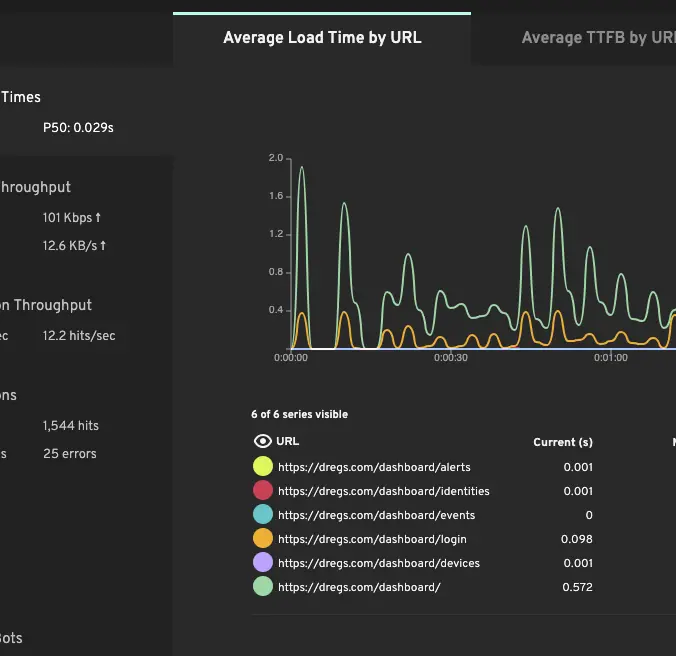Switch to Average Load Time by URL tab
This screenshot has height=656, width=676.
pyautogui.click(x=322, y=38)
